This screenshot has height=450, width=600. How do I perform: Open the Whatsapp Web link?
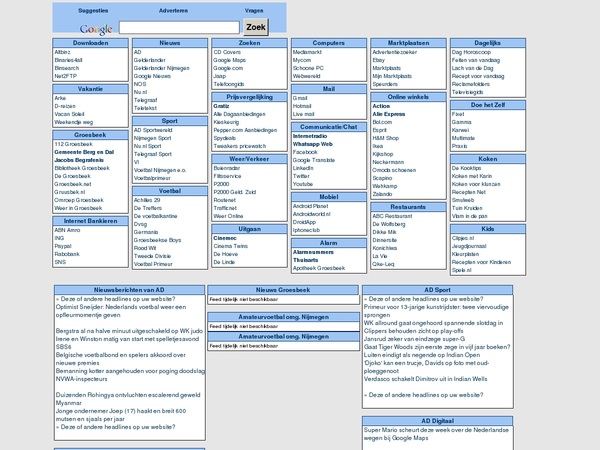click(x=313, y=144)
